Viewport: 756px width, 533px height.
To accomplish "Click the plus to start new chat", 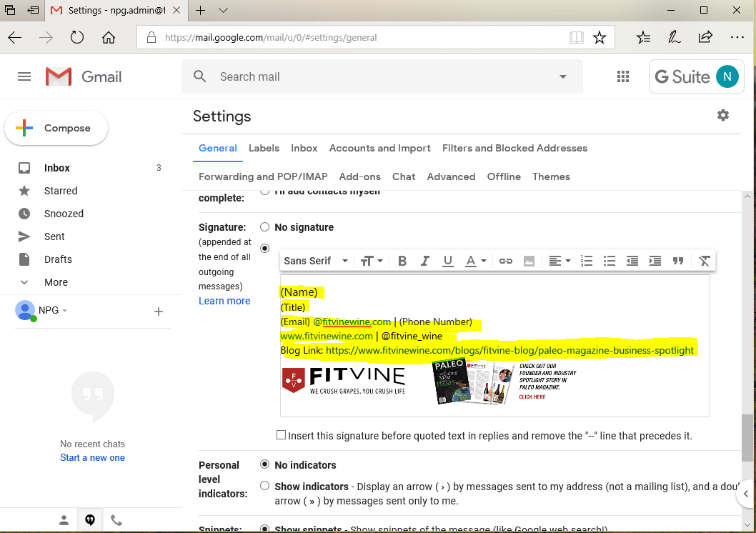I will pyautogui.click(x=158, y=312).
